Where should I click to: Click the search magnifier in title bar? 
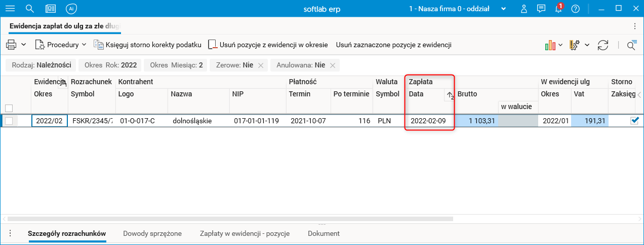tap(30, 9)
